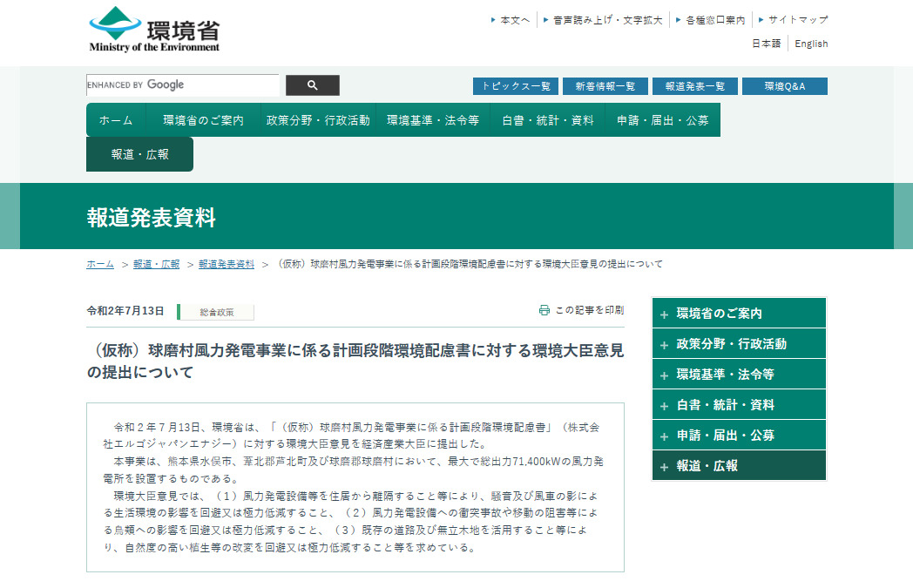Expand 白書・統計・資料 in the right sidebar

[x=739, y=404]
